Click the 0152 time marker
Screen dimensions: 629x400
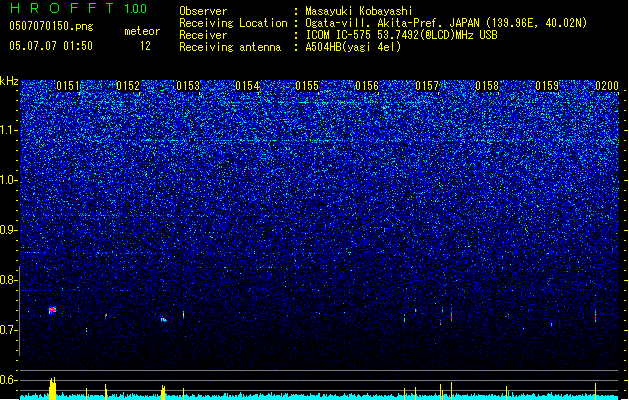(x=128, y=86)
